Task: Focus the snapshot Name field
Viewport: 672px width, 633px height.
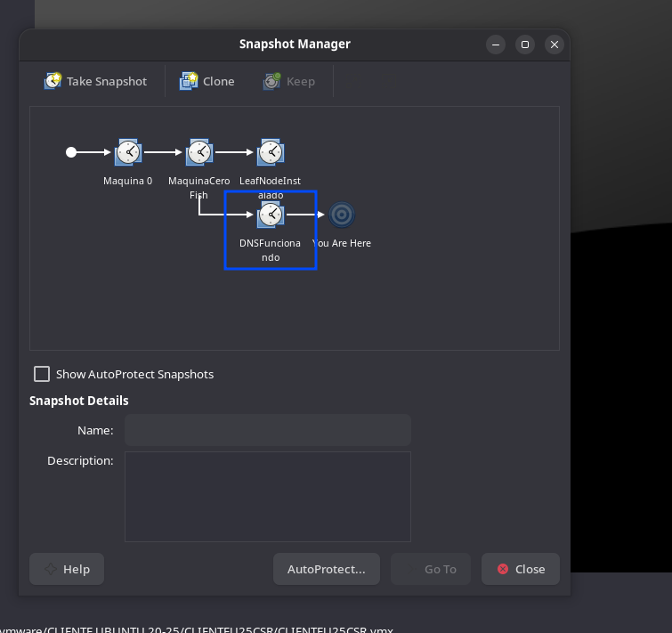Action: 268,430
